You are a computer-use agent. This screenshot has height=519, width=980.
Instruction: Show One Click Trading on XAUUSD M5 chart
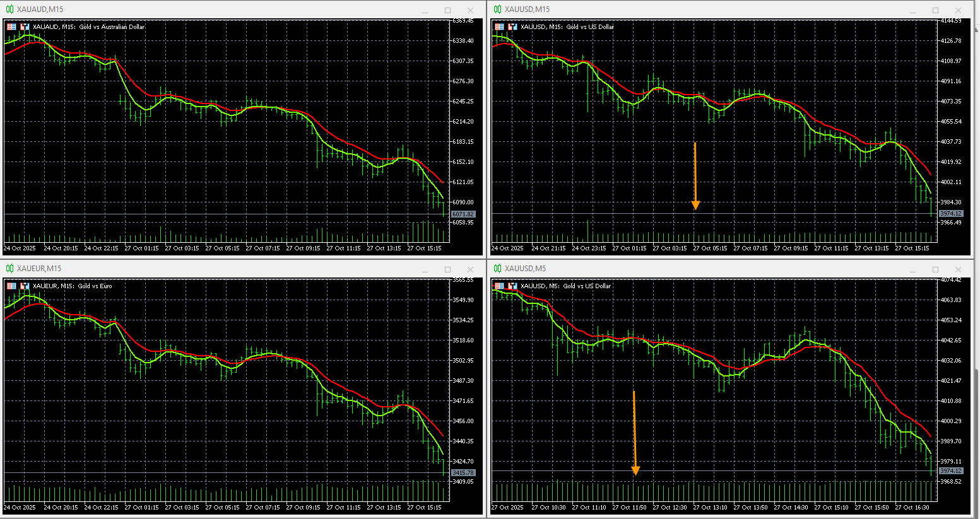coord(499,286)
